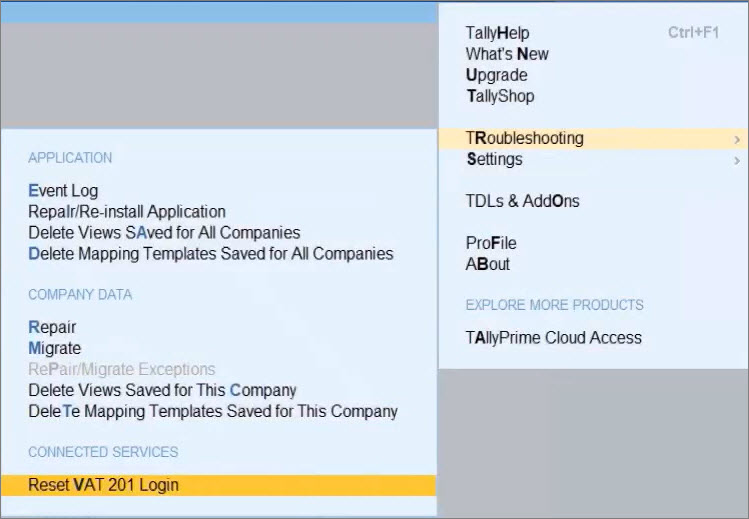Click the CONNECTED SERVICES section heading
Screen dimensions: 749x519
coord(103,452)
